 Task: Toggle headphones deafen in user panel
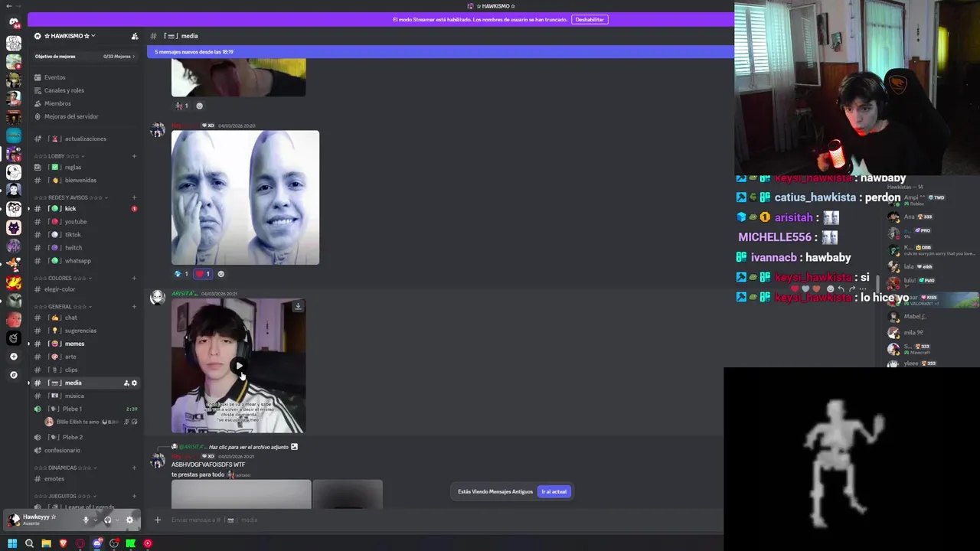[107, 520]
